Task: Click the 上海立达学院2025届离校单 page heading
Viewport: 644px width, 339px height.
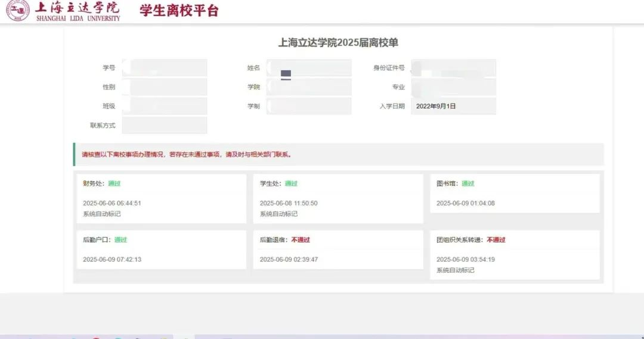Action: pos(338,42)
